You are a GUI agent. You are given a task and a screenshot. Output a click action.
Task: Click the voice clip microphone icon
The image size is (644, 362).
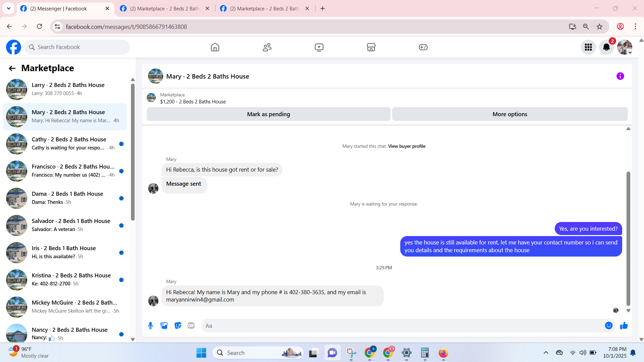[150, 325]
